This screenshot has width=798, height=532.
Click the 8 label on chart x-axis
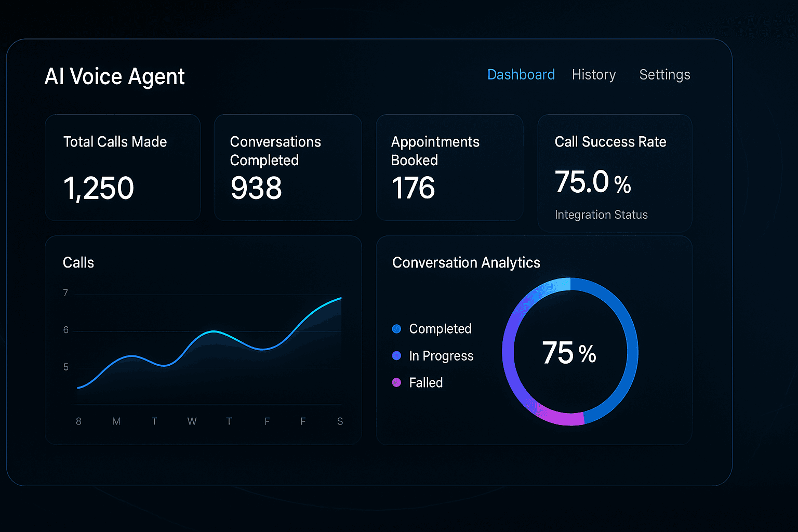[78, 421]
